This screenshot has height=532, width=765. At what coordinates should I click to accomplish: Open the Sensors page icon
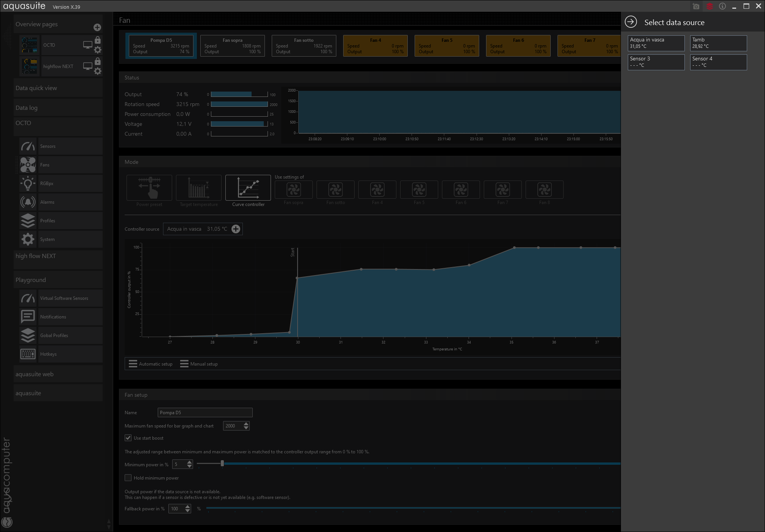(x=28, y=146)
